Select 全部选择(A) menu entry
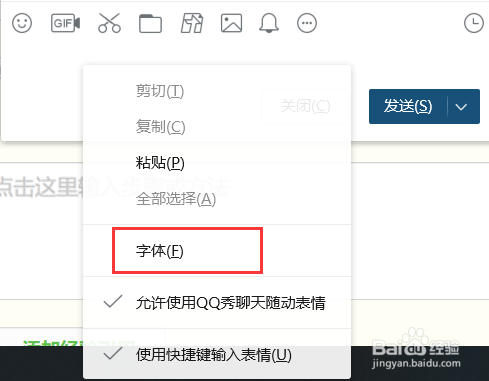The height and width of the screenshot is (381, 489). pyautogui.click(x=217, y=199)
